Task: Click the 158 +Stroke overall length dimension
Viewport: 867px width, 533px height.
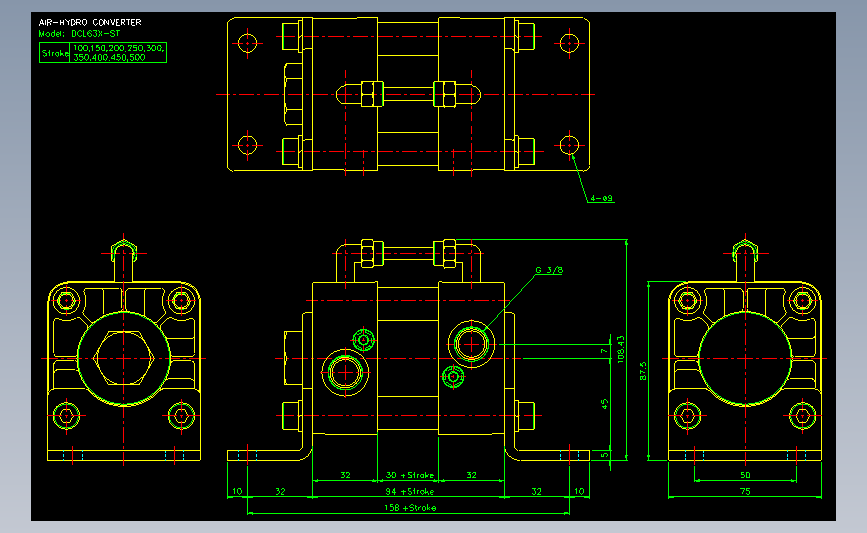Action: click(410, 508)
